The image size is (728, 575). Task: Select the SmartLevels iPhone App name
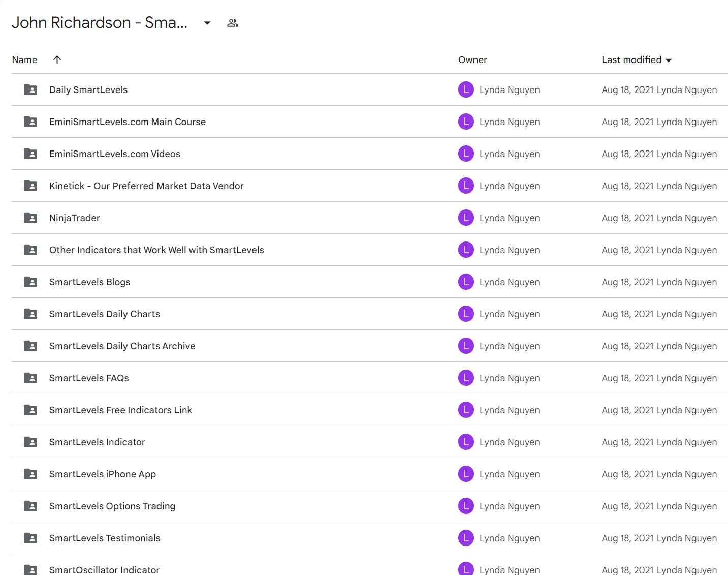click(103, 474)
